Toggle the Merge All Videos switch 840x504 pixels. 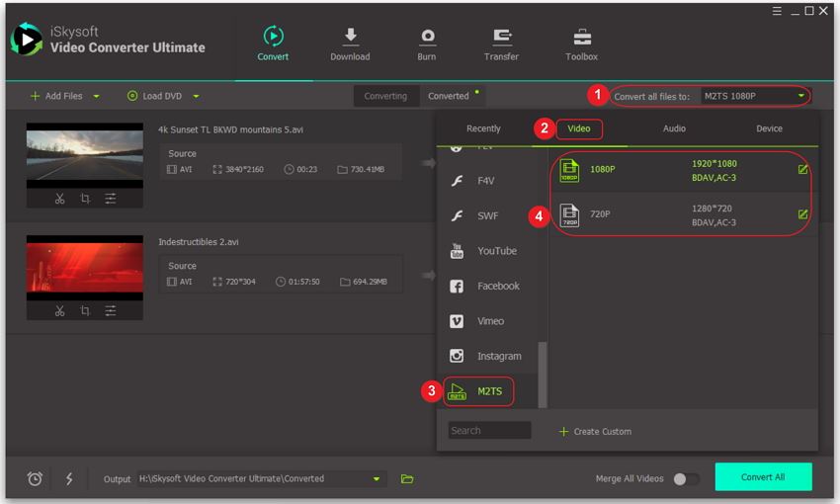pos(685,478)
